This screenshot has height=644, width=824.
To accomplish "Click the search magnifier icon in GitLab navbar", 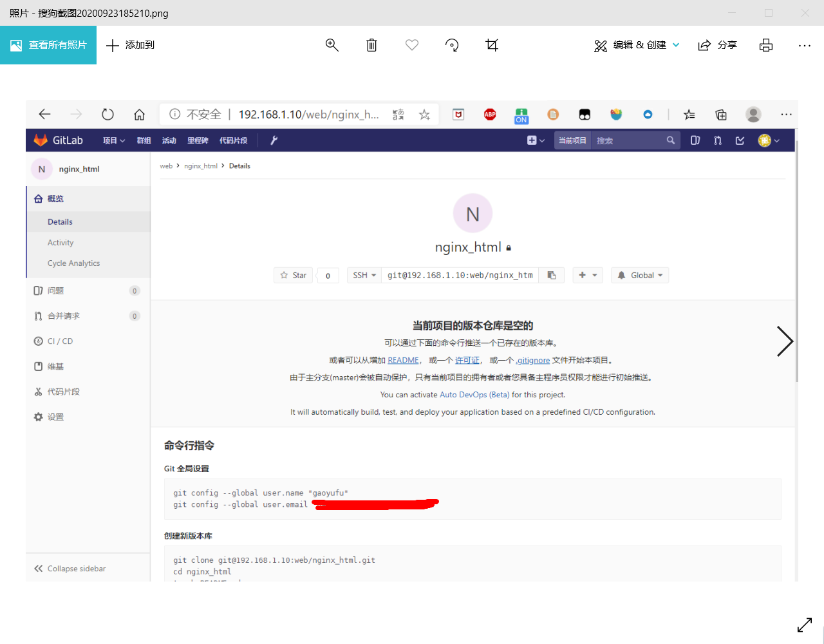I will click(x=670, y=140).
